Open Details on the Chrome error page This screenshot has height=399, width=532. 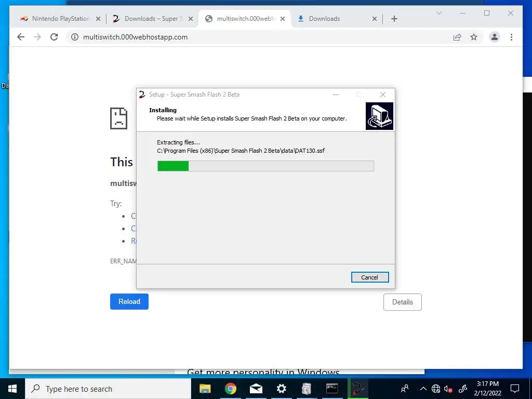403,302
